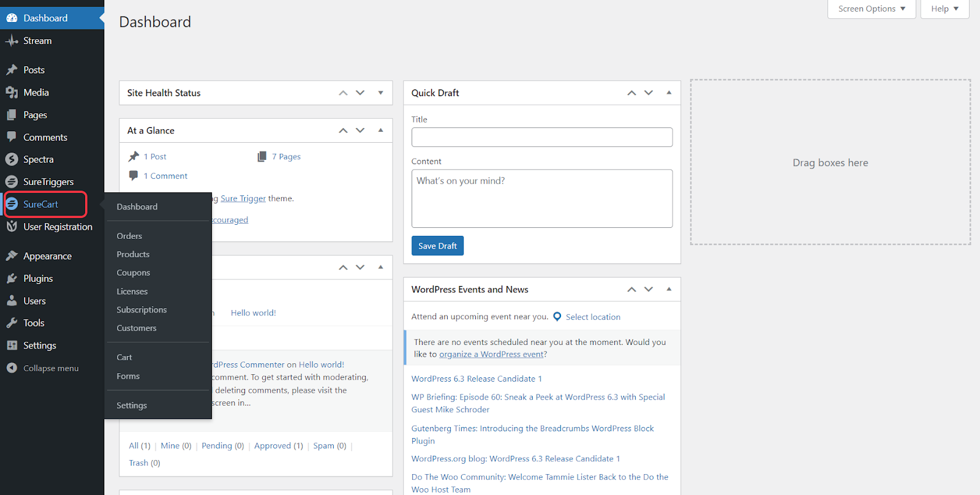Click the SureCart icon in sidebar
Image resolution: width=980 pixels, height=495 pixels.
pyautogui.click(x=12, y=204)
